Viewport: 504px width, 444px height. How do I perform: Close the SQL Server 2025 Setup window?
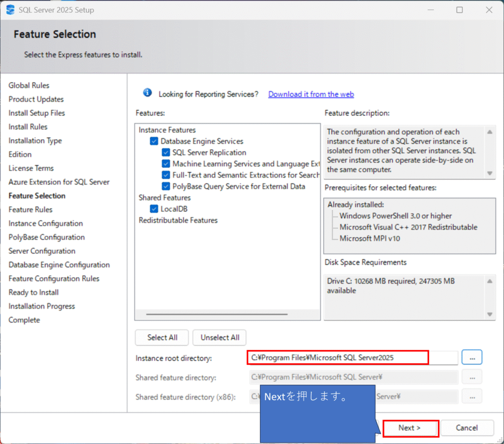click(x=489, y=10)
